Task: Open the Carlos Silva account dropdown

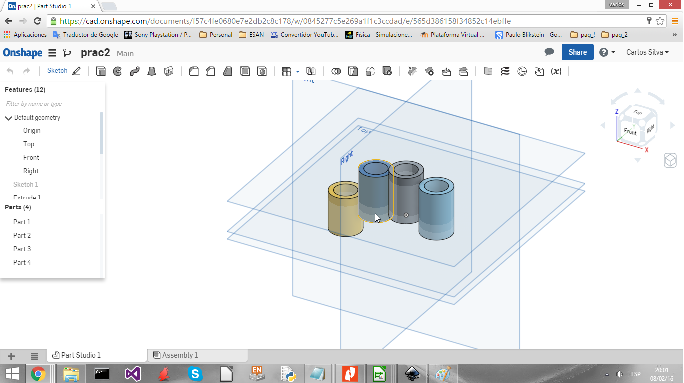Action: coord(647,52)
